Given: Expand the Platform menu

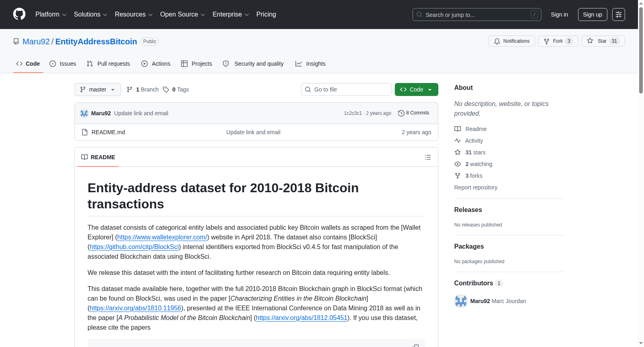Looking at the screenshot, I should tap(51, 15).
